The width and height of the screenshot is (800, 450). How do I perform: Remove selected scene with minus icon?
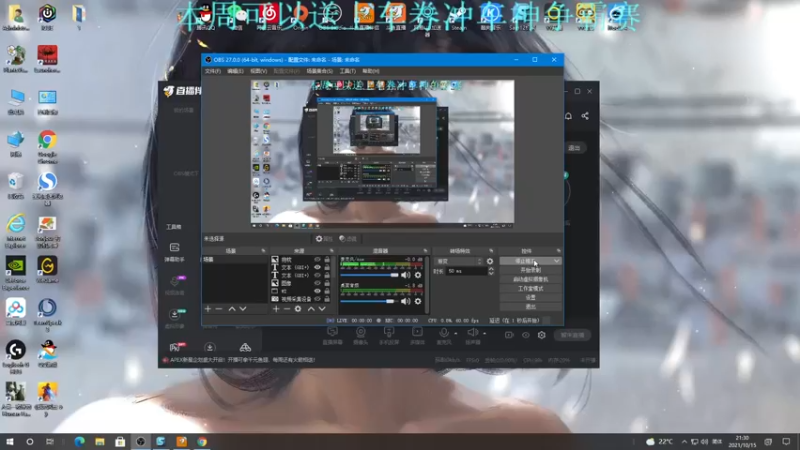[219, 309]
